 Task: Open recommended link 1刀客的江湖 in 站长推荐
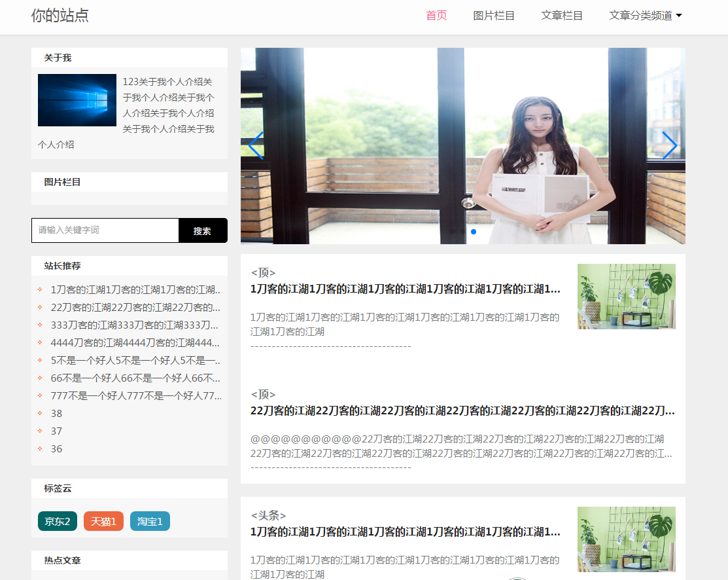135,289
